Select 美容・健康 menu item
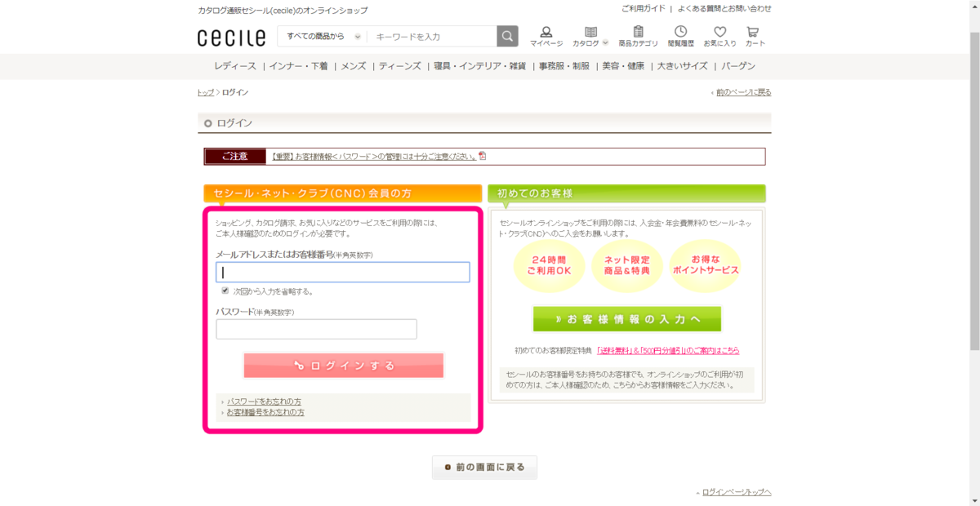Image resolution: width=980 pixels, height=506 pixels. click(623, 66)
